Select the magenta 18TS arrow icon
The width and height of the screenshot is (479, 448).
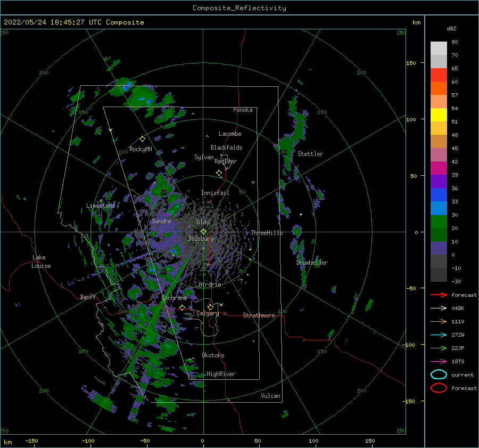(x=439, y=362)
